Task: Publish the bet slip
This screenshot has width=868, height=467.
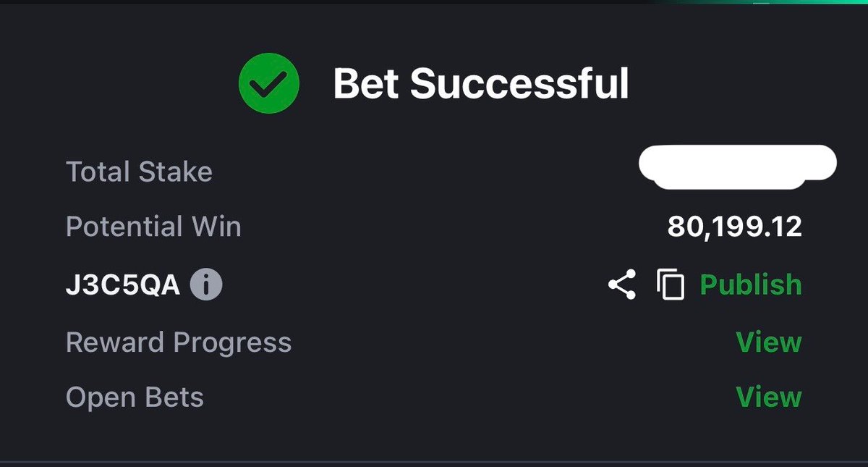Action: [751, 285]
